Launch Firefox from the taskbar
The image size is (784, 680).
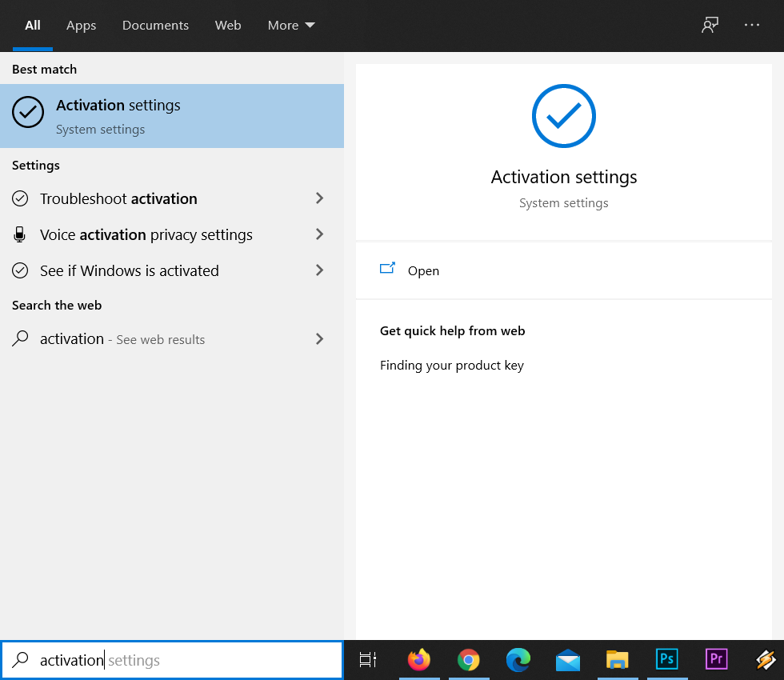[419, 660]
